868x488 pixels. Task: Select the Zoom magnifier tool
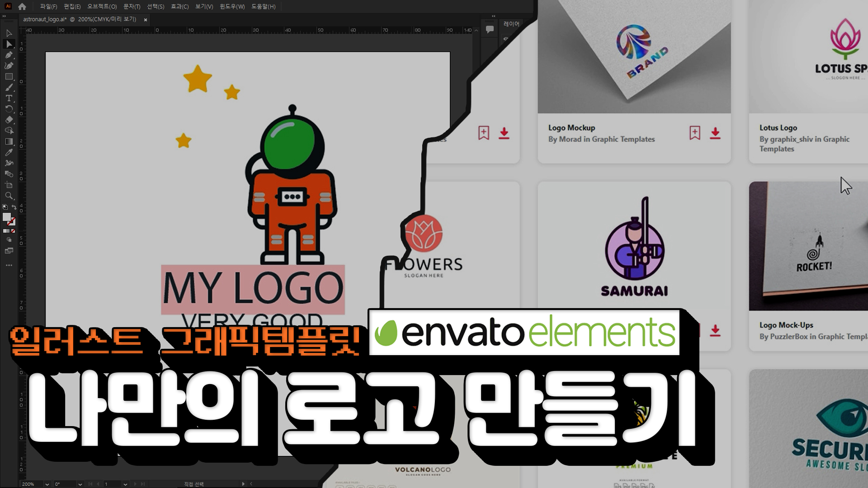[9, 196]
